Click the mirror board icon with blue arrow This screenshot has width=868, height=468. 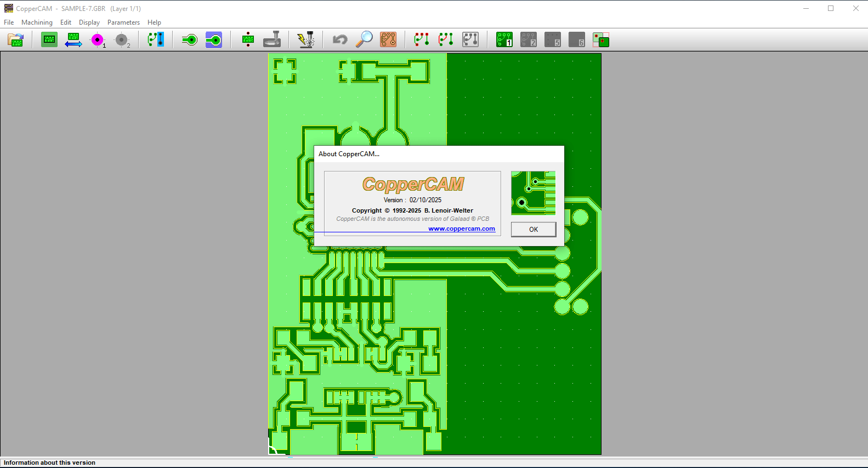[x=73, y=40]
